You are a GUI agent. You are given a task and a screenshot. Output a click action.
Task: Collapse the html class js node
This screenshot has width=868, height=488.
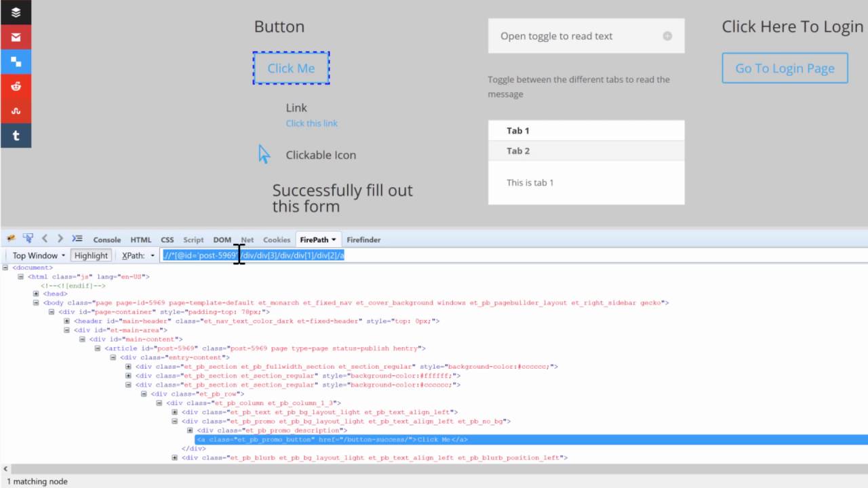pos(21,277)
